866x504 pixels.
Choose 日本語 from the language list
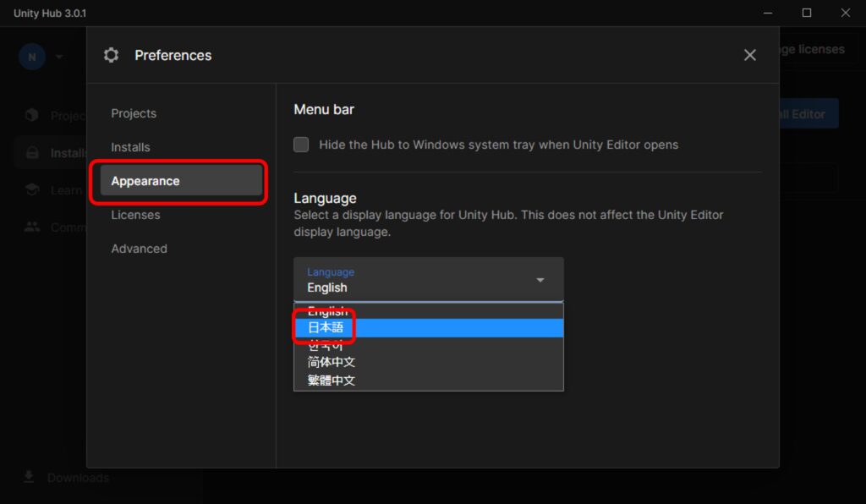[429, 327]
